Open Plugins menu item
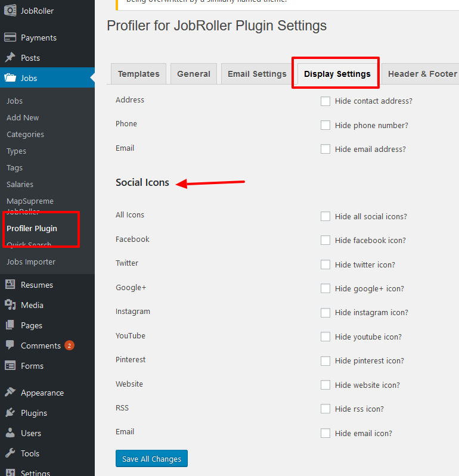 [34, 413]
